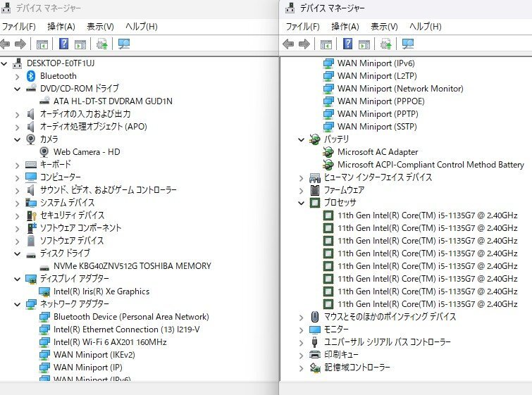Viewport: 532px width, 395px height.
Task: Click Help icon in right window toolbar
Action: tap(348, 44)
